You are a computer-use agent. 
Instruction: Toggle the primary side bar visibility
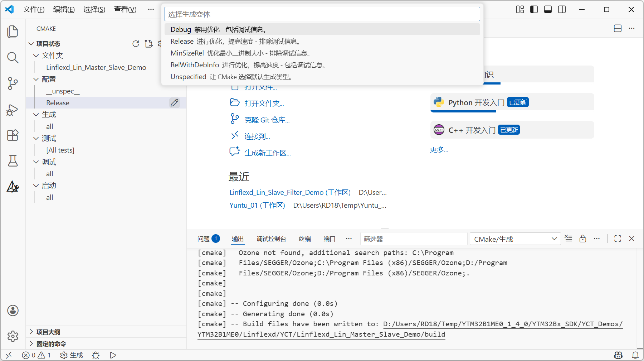(x=534, y=9)
